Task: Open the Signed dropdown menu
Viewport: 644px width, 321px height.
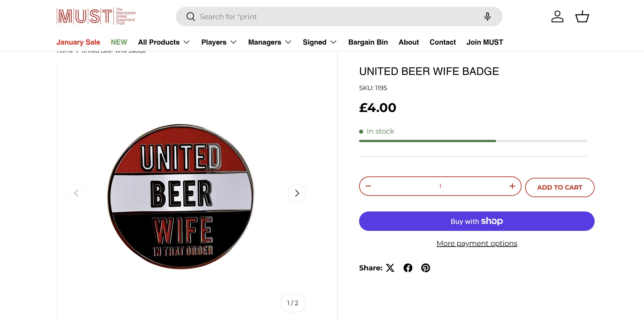Action: tap(319, 42)
